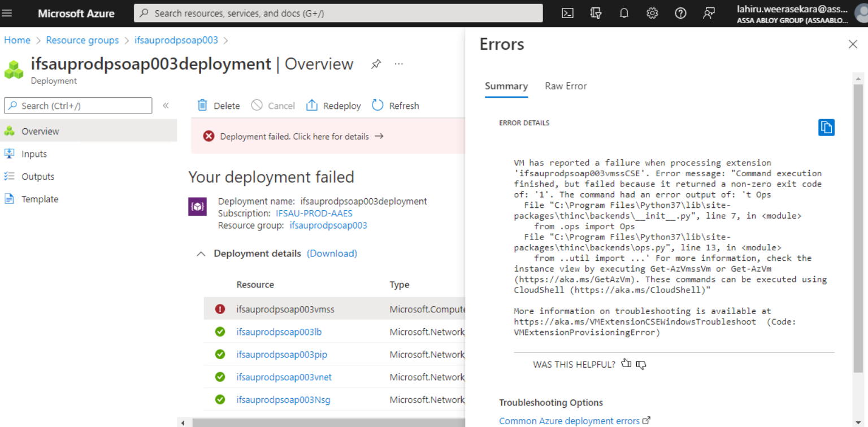Image resolution: width=868 pixels, height=427 pixels.
Task: Close the Errors panel
Action: (853, 44)
